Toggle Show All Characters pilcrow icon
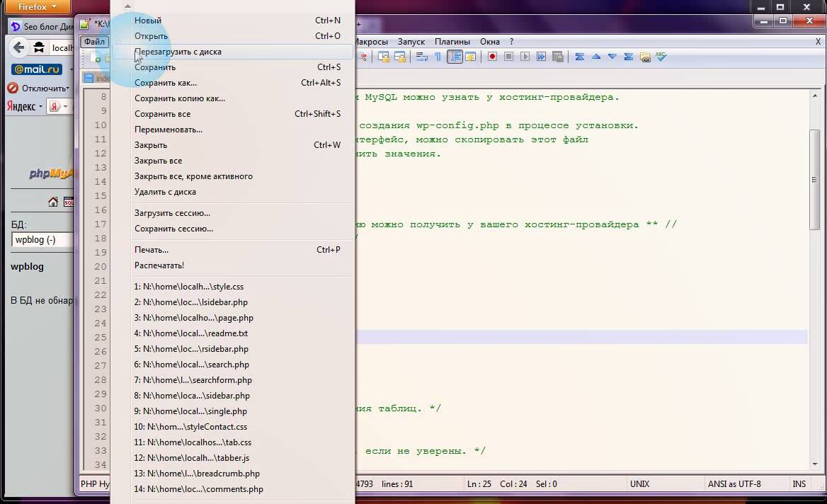Viewport: 827px width, 504px height. (438, 57)
